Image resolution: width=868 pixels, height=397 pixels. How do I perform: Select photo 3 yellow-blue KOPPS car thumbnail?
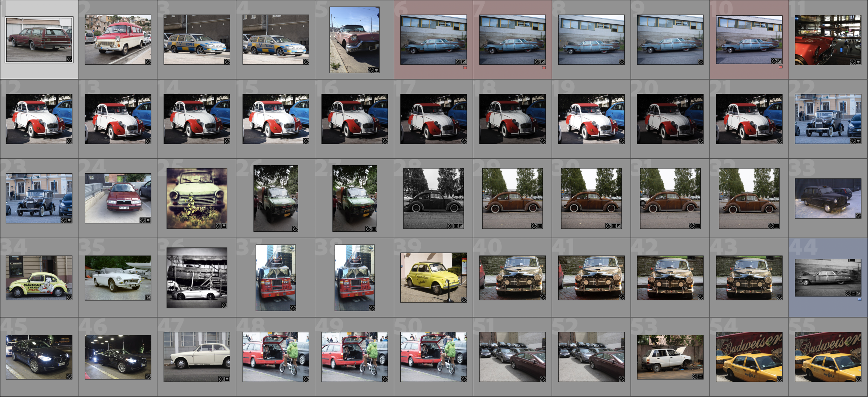pos(197,40)
